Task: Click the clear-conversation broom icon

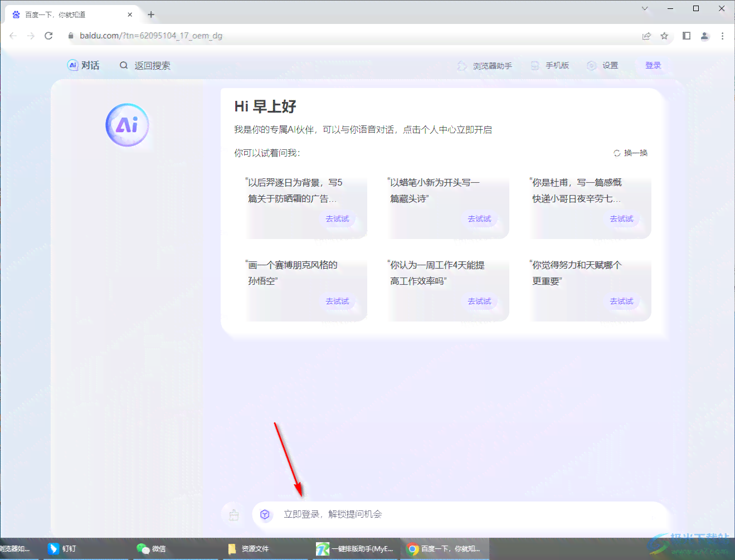Action: [234, 515]
